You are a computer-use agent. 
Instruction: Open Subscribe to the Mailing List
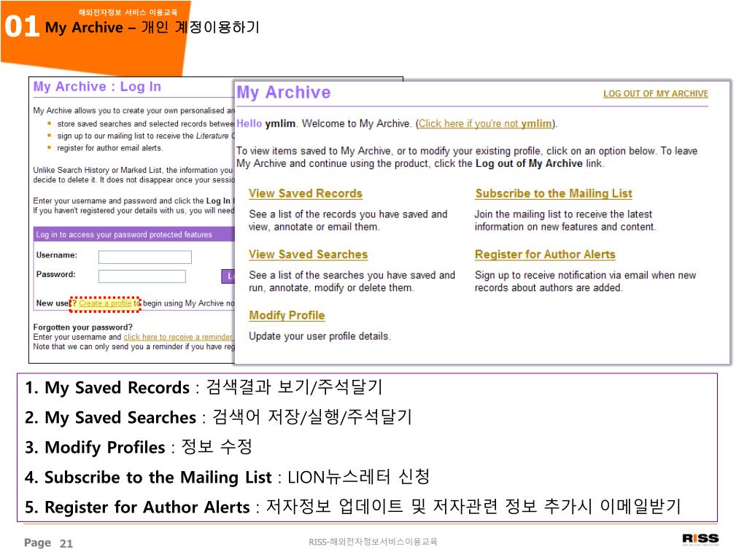(554, 193)
